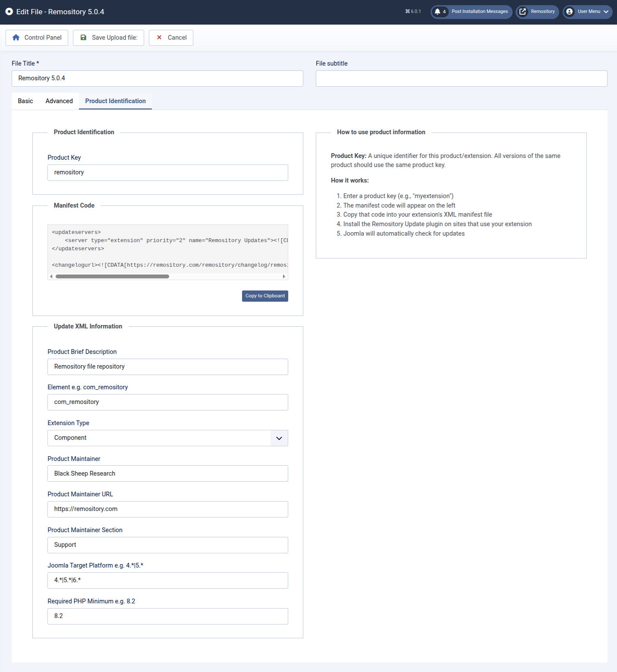Screen dimensions: 617x672
Task: Click the Save Upload file disk icon
Action: (84, 38)
